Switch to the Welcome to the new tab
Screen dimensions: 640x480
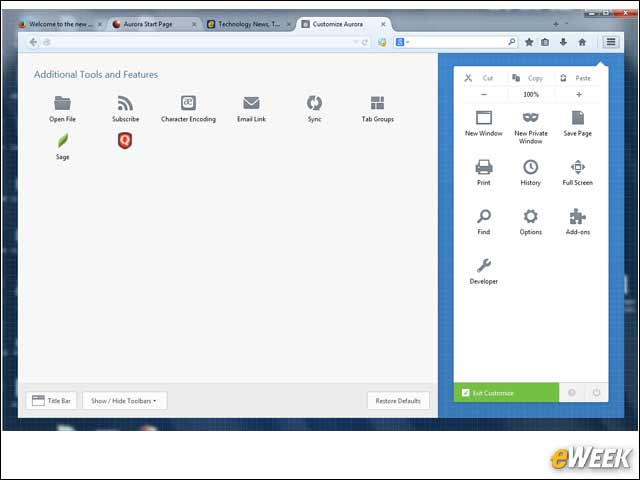pos(60,24)
